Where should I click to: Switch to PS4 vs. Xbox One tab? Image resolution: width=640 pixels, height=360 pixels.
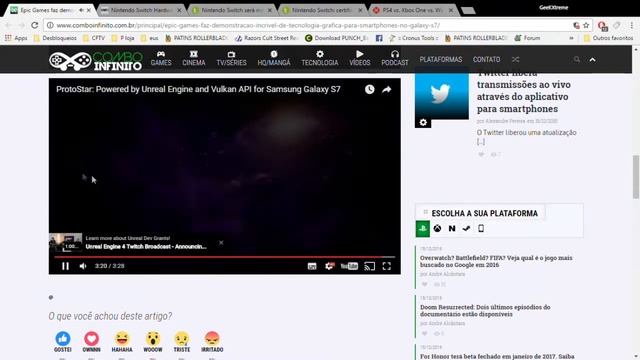pos(413,10)
